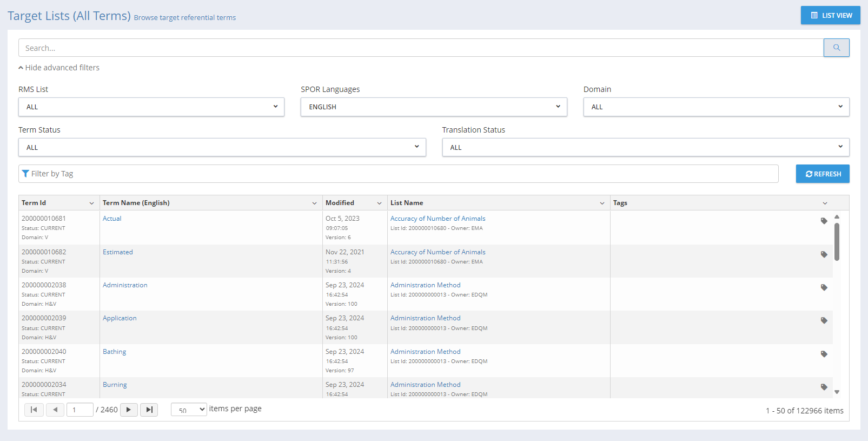Image resolution: width=868 pixels, height=441 pixels.
Task: Click the table's vertical scrollbar thumb
Action: pyautogui.click(x=837, y=241)
